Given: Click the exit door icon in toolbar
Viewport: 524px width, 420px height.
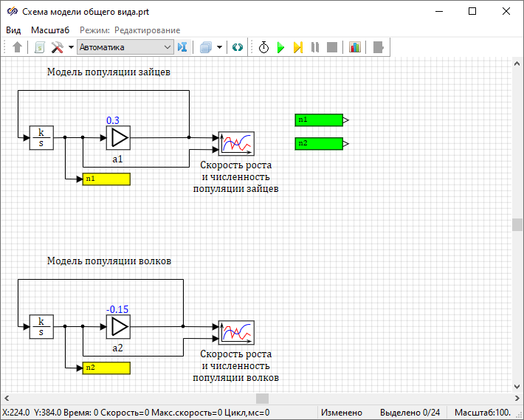Looking at the screenshot, I should 379,47.
